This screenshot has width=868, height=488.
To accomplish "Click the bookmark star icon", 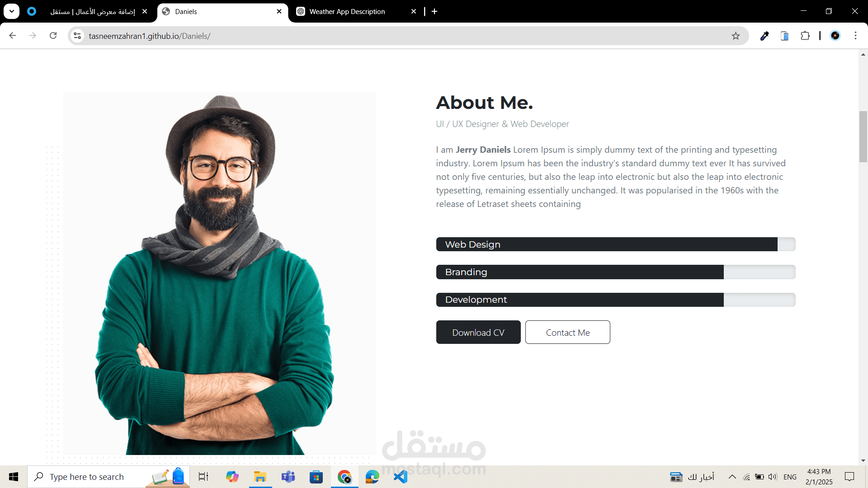I will (x=736, y=36).
